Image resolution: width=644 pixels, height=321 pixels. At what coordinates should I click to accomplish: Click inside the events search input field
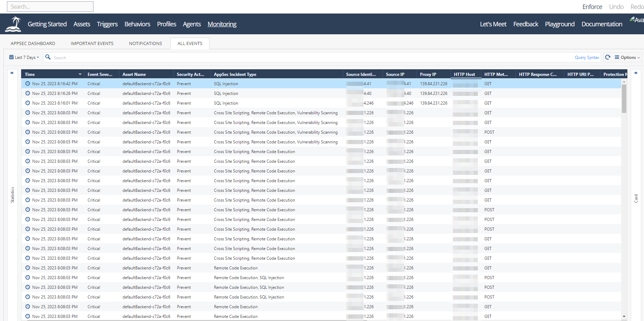138,57
